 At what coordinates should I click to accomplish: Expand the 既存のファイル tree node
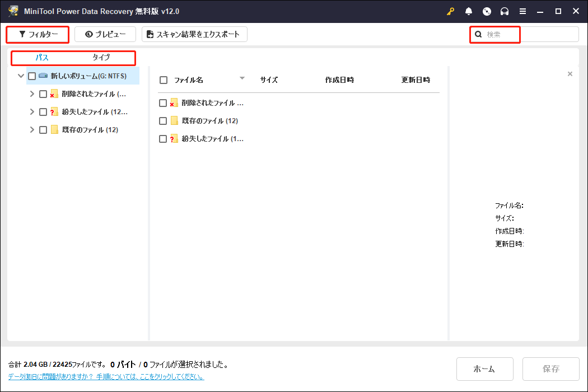pyautogui.click(x=32, y=129)
